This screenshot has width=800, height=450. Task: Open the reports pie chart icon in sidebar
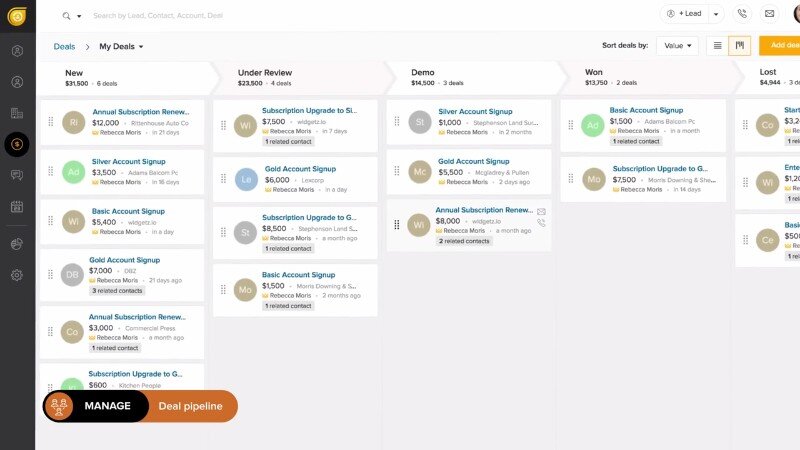[17, 243]
